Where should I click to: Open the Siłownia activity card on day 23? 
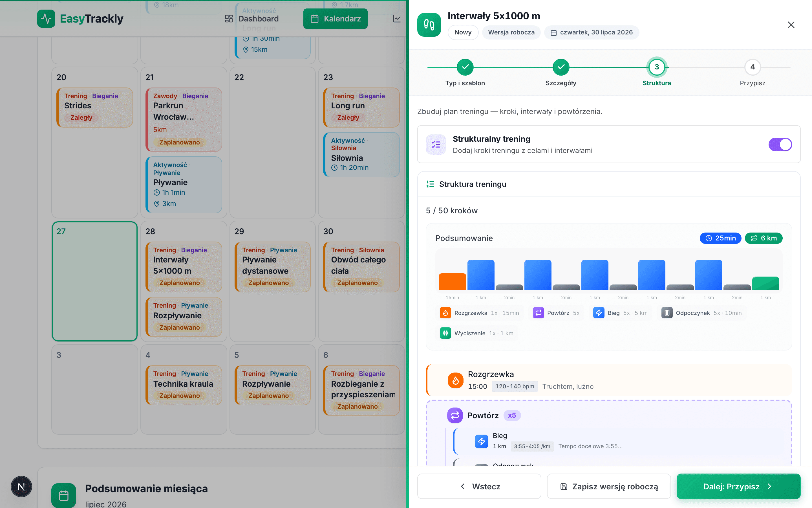(x=361, y=155)
